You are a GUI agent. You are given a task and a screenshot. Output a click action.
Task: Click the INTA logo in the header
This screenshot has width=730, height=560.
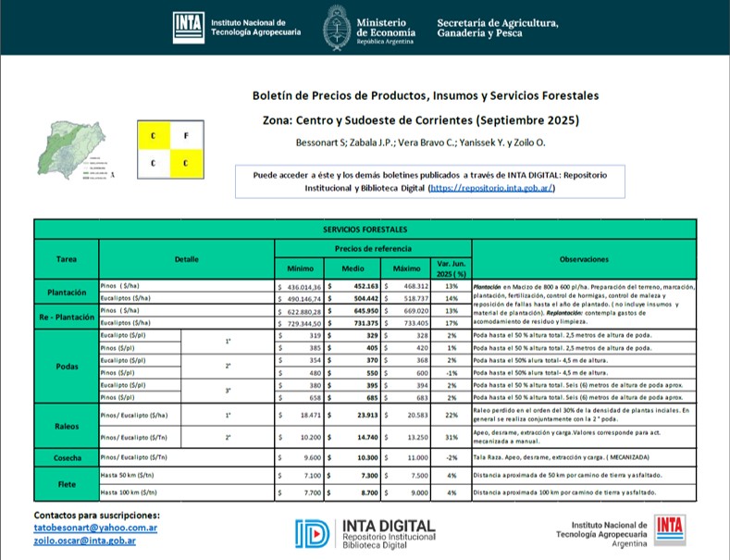[x=189, y=28]
